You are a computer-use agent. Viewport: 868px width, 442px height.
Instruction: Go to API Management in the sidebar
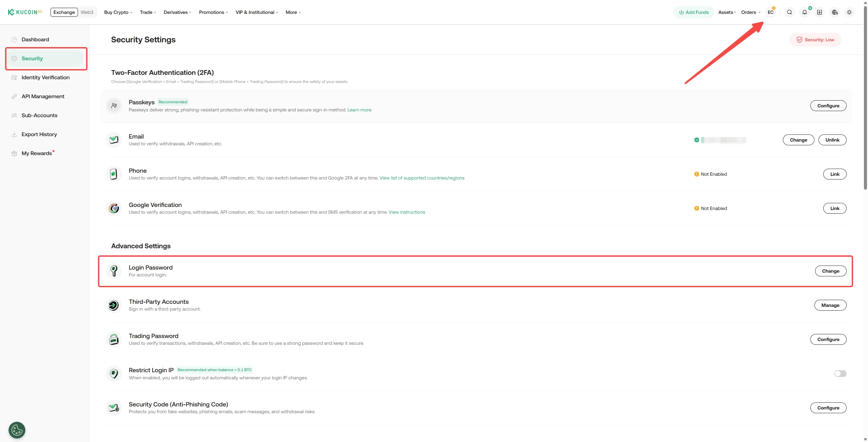(x=43, y=96)
